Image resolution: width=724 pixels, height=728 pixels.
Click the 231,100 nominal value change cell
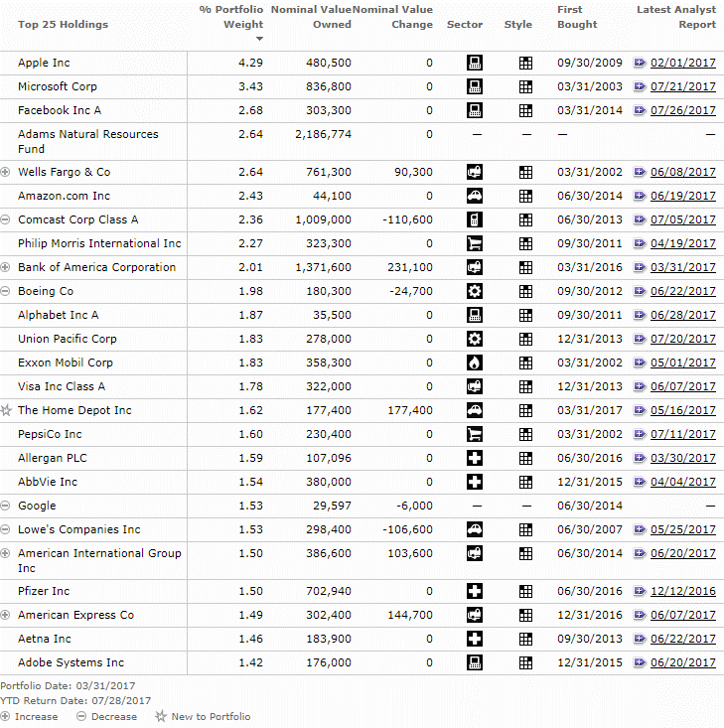point(410,267)
